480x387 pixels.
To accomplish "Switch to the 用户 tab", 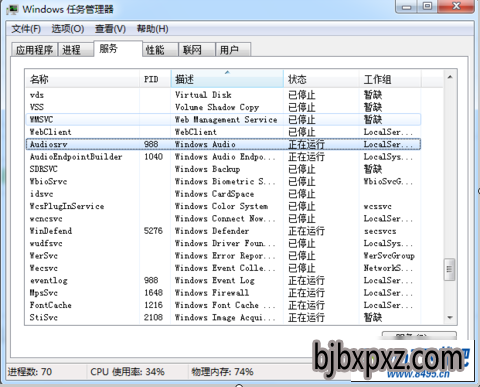I will [x=233, y=50].
